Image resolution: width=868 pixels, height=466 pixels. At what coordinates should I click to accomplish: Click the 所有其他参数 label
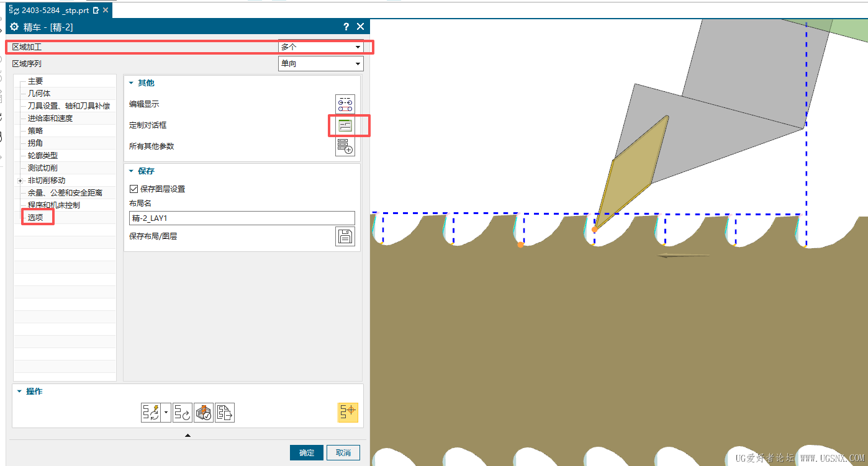[x=151, y=146]
